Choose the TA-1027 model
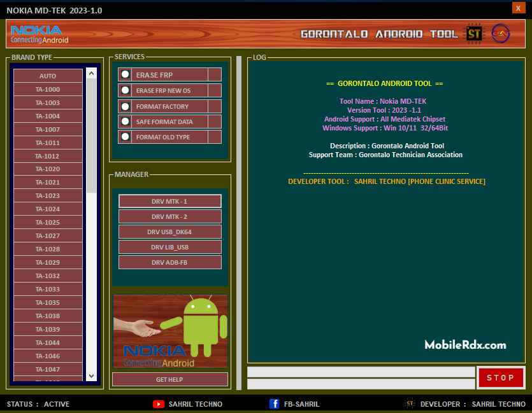This screenshot has width=532, height=413. tap(48, 236)
